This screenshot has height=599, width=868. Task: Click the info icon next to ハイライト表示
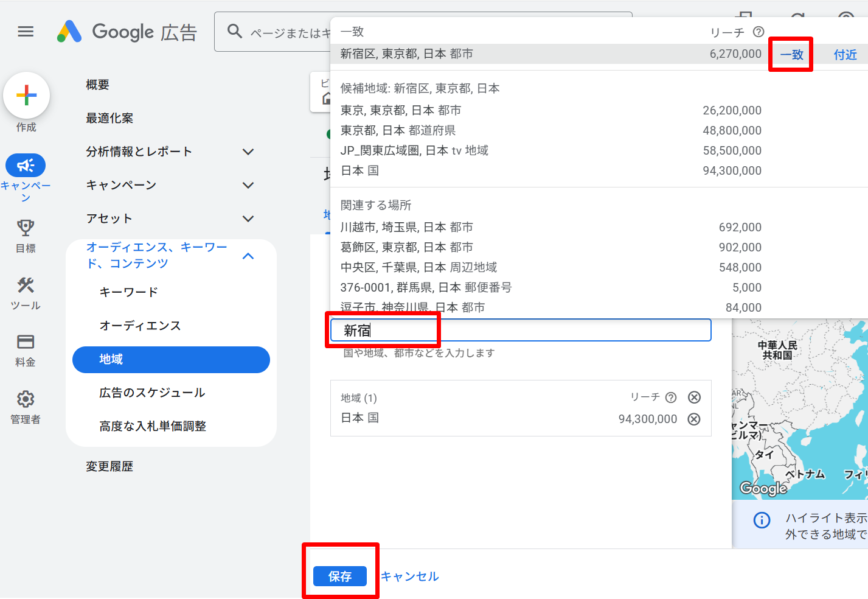761,519
